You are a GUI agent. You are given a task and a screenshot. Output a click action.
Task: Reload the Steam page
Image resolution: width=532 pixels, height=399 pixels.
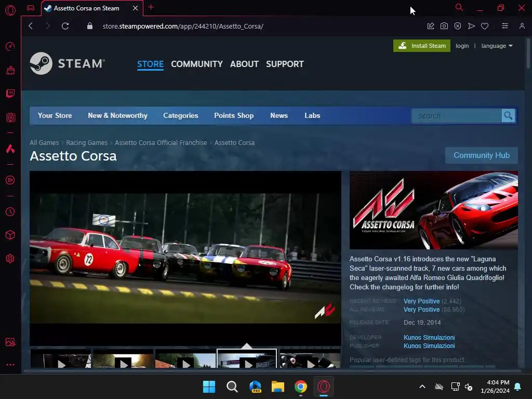pyautogui.click(x=65, y=26)
